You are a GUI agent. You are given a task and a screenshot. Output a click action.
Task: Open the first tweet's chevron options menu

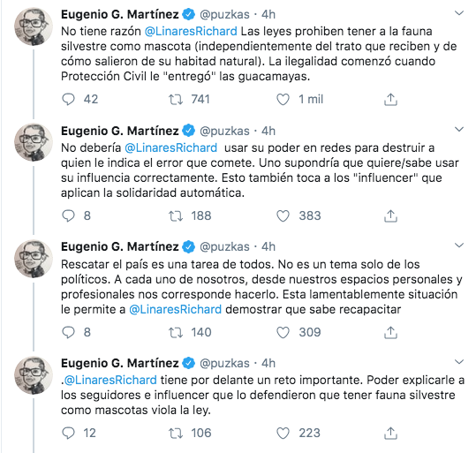[459, 13]
